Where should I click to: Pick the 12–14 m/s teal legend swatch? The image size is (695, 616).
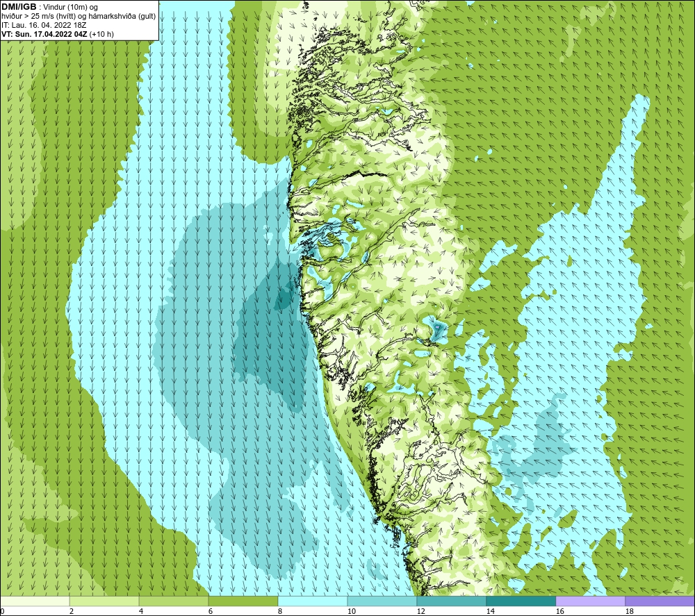point(451,601)
